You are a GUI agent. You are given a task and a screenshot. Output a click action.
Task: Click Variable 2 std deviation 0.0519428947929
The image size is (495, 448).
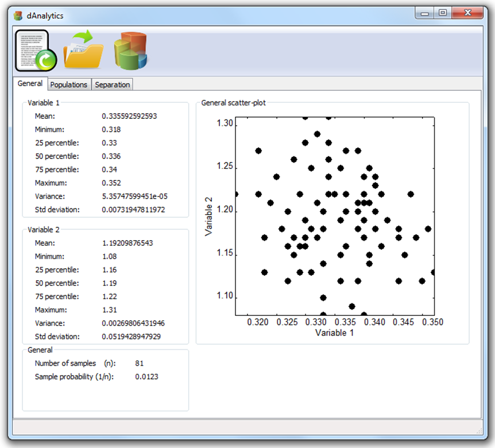(x=131, y=337)
